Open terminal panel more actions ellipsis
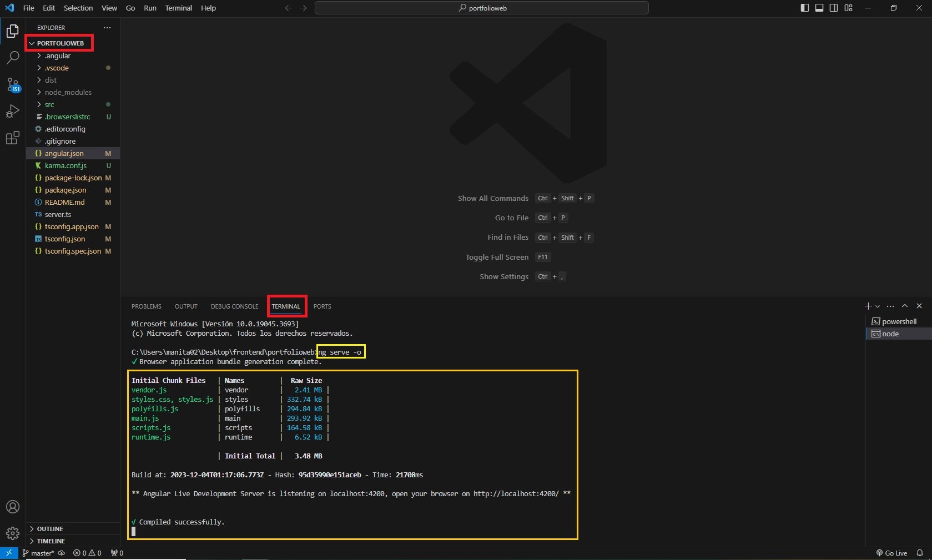This screenshot has width=932, height=560. (890, 306)
